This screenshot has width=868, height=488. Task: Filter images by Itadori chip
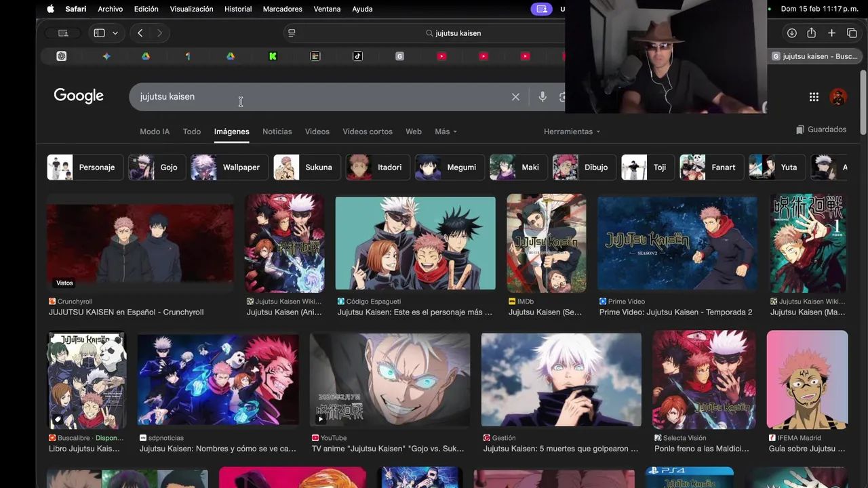click(378, 167)
